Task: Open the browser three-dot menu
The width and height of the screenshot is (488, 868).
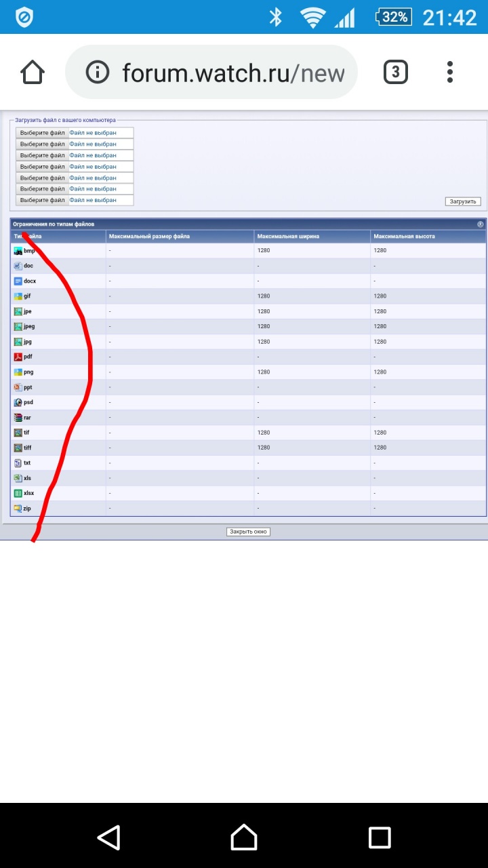Action: pos(450,72)
